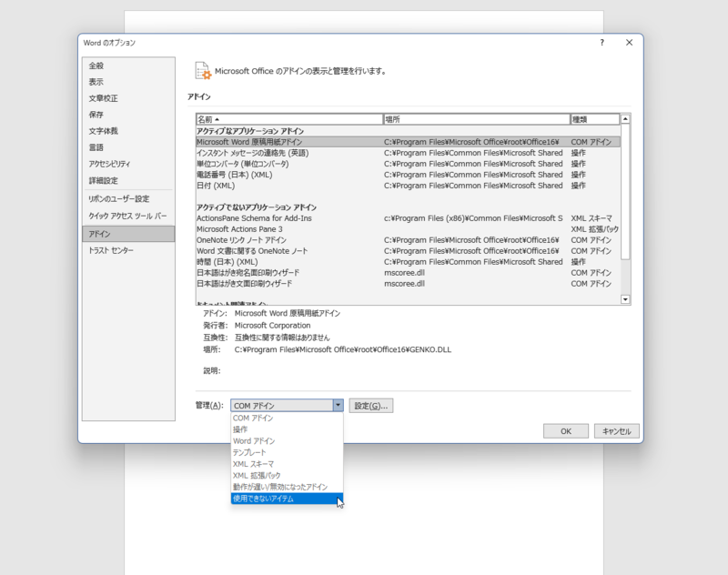Sort add-ins by 名前 column header
The width and height of the screenshot is (728, 575).
289,119
